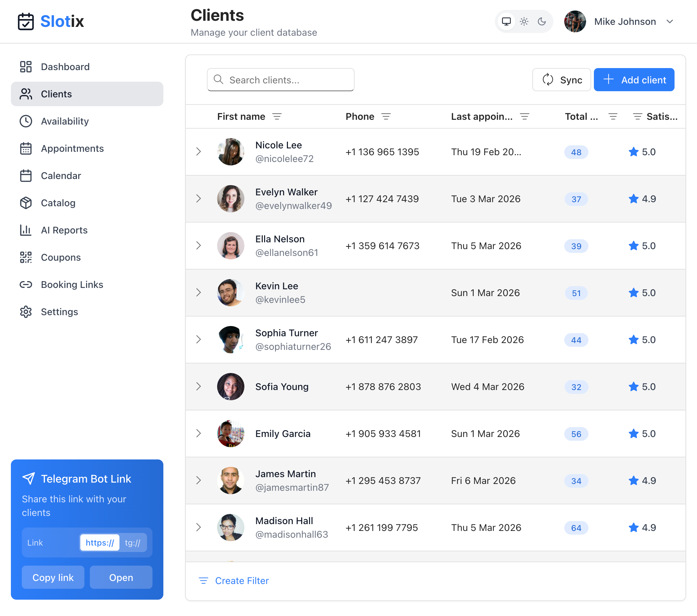Open AI Reports in sidebar
This screenshot has height=616, width=697.
click(64, 230)
